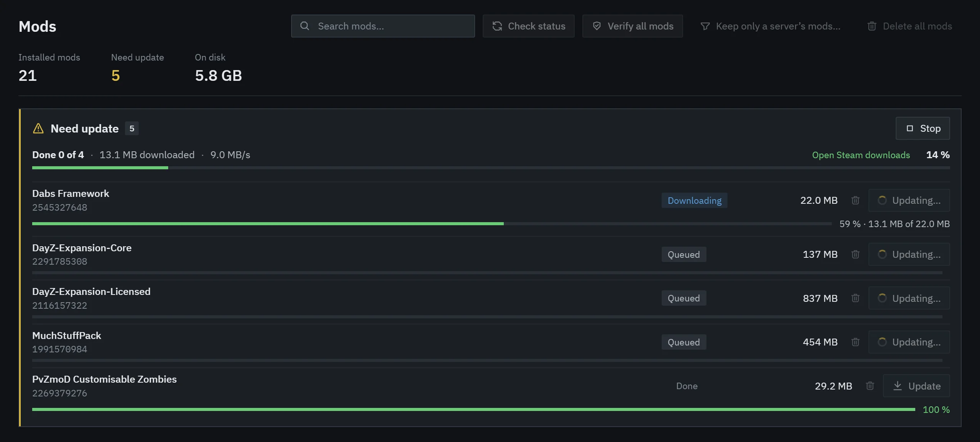Screen dimensions: 980x442
Task: Select PvZmoD Customisable Zombies mod name
Action: (104, 379)
